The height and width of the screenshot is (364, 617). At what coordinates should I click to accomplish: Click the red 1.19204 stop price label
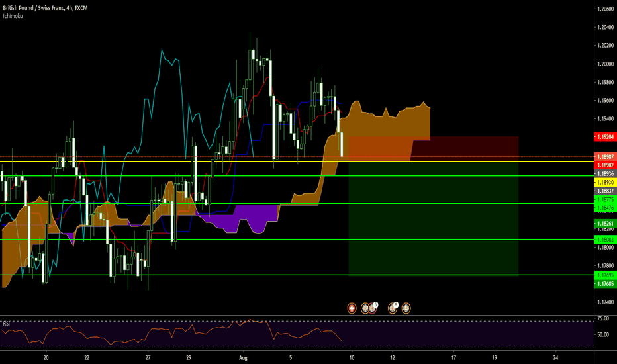click(605, 137)
